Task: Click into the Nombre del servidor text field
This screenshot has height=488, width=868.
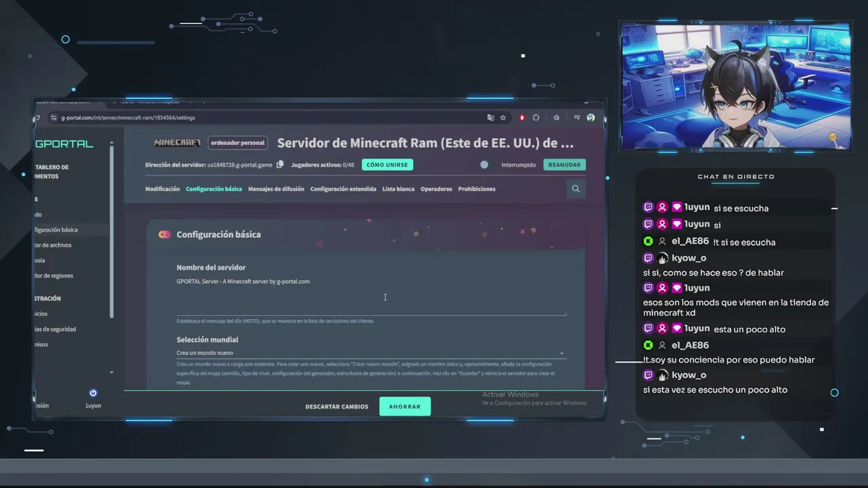Action: click(371, 296)
